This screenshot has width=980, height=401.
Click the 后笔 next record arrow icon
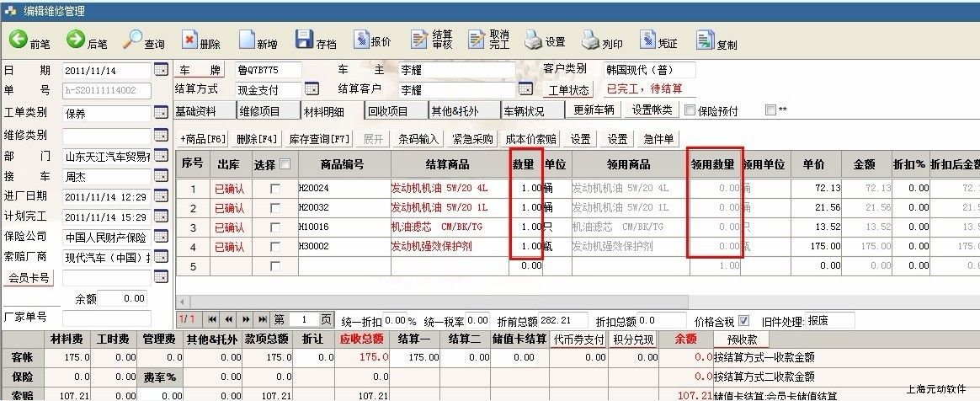76,39
